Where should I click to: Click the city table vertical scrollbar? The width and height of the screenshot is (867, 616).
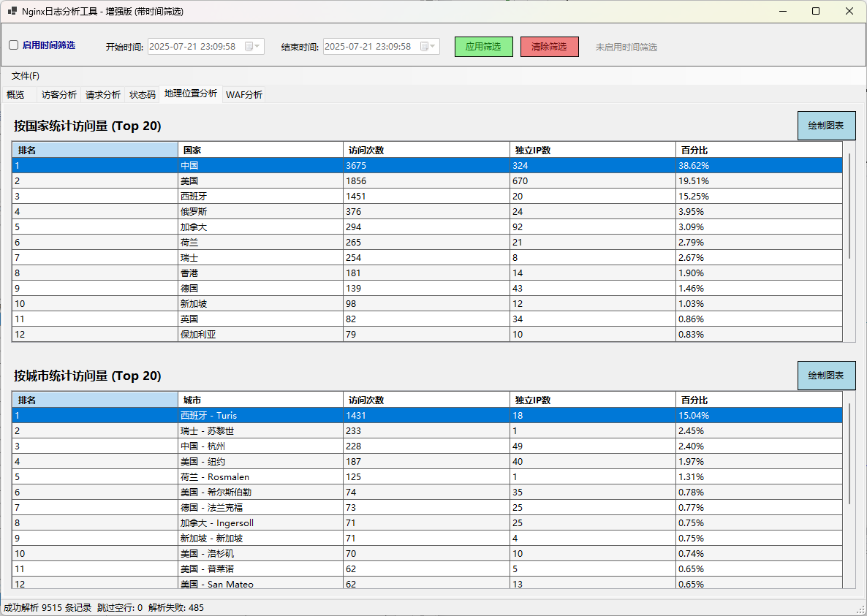(849, 453)
